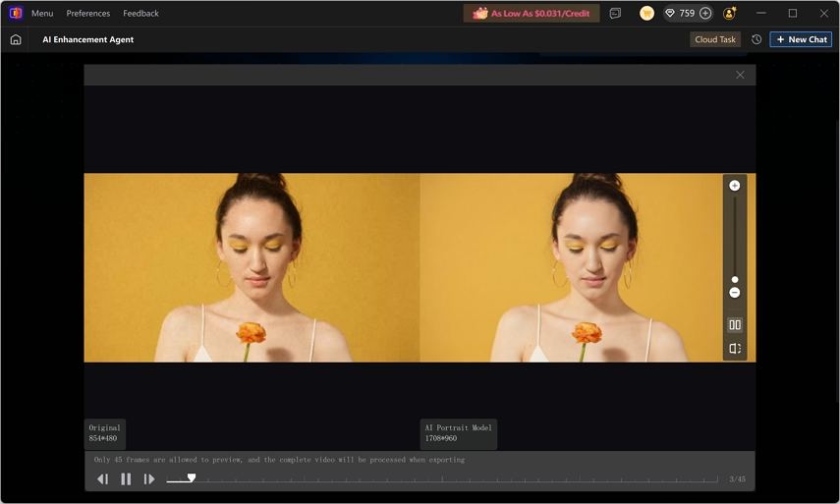840x504 pixels.
Task: Open chat history clock icon
Action: point(756,39)
